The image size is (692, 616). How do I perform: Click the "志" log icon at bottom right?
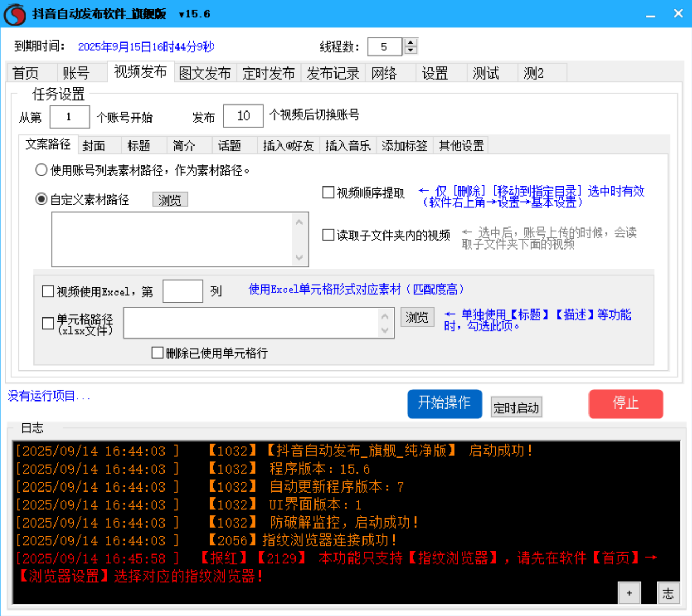click(668, 593)
